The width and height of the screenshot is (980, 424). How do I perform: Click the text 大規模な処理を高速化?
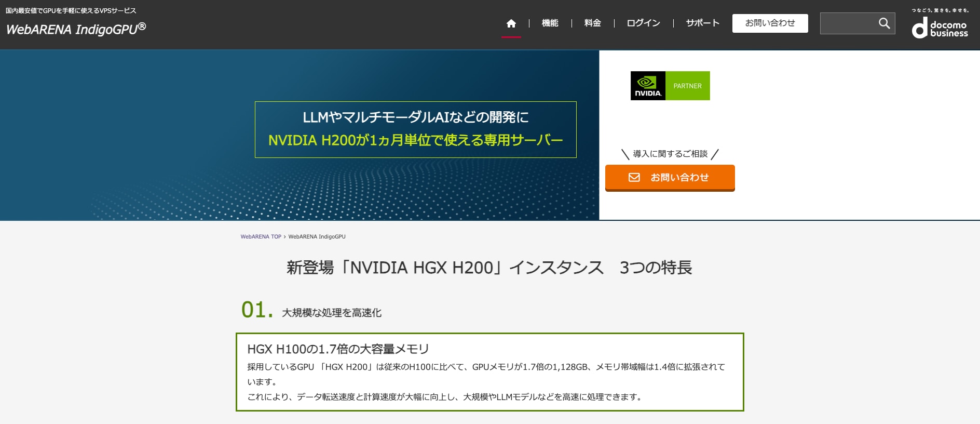332,313
